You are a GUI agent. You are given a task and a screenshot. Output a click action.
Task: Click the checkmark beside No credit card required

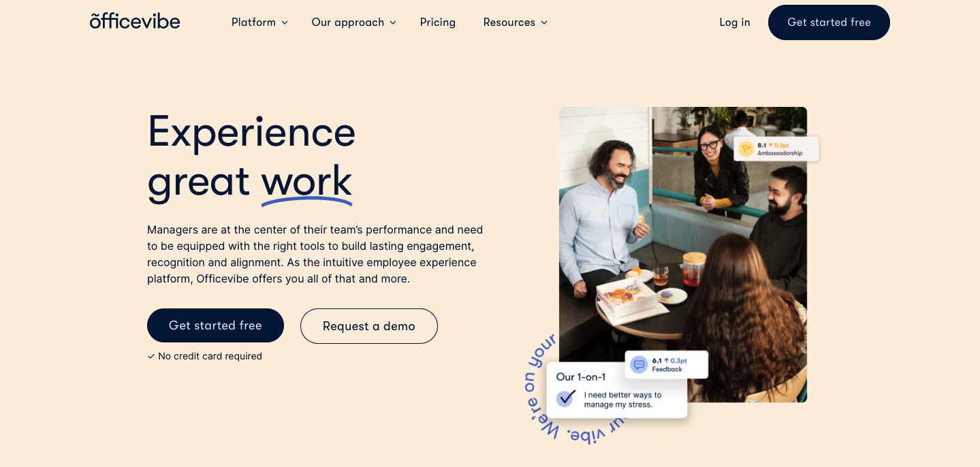(x=151, y=356)
